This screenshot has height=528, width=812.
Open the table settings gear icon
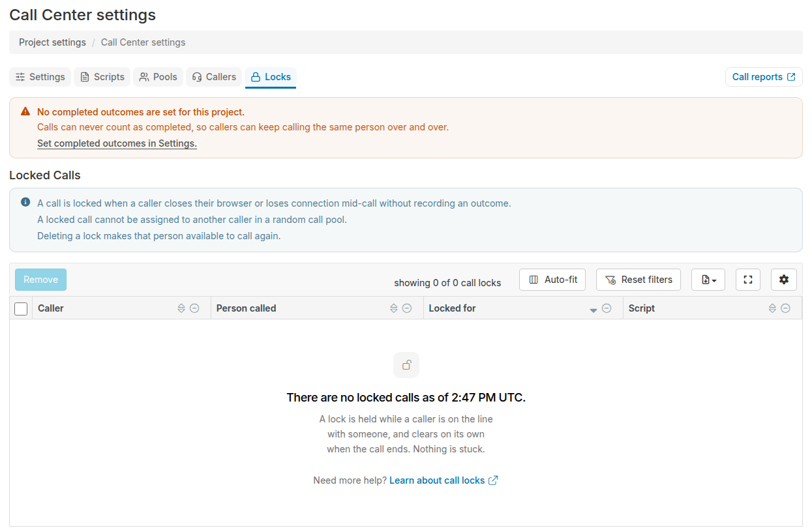pyautogui.click(x=783, y=280)
